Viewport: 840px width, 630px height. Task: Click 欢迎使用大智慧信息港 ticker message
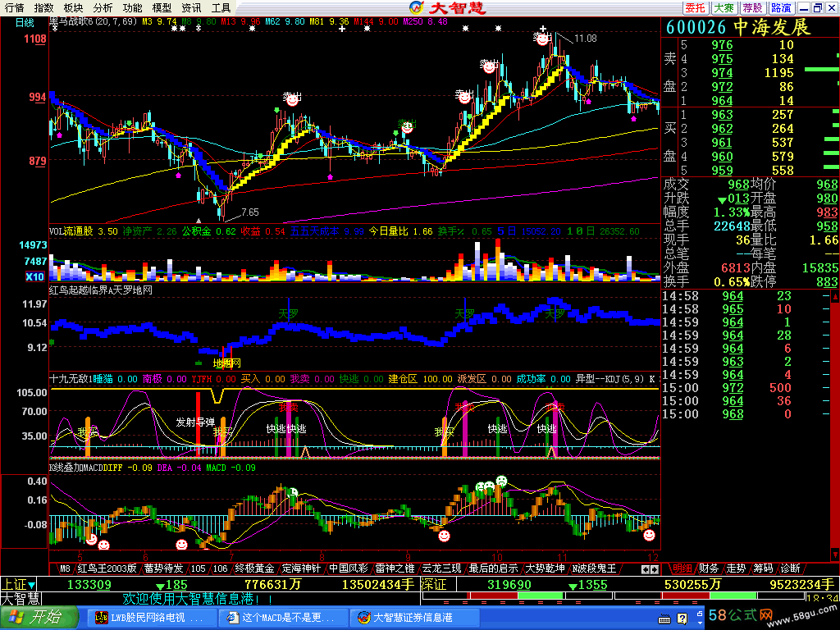[199, 599]
